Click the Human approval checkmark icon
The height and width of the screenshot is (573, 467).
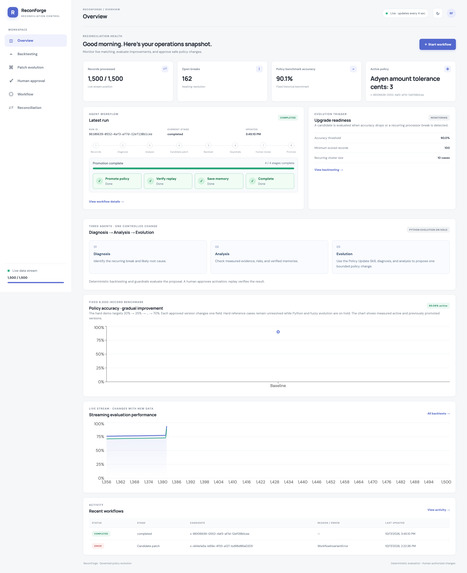point(11,81)
